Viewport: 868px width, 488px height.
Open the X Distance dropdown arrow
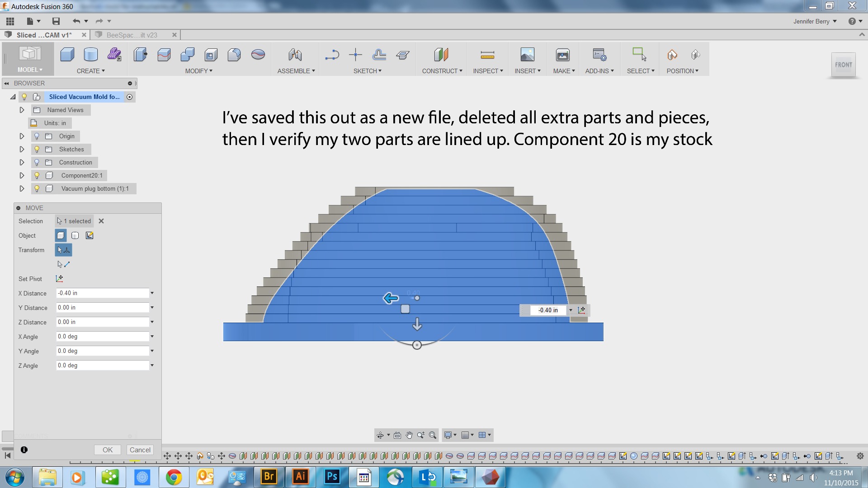pos(152,293)
